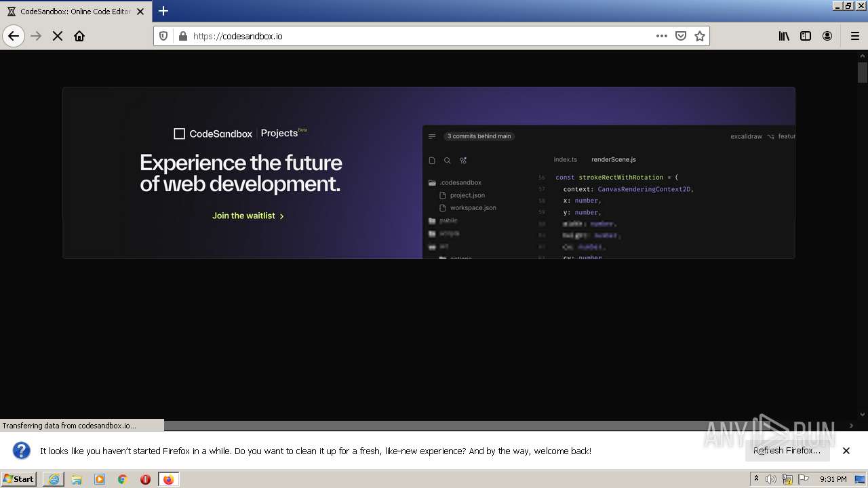Screen dimensions: 868x488
Task: Click the action center flag icon
Action: pyautogui.click(x=804, y=479)
